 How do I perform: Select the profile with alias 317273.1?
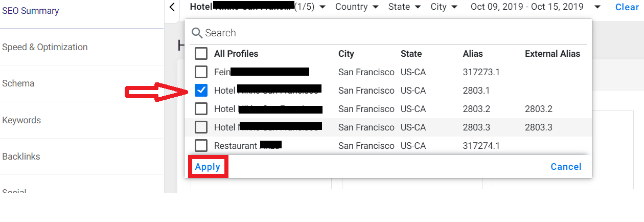coord(201,72)
